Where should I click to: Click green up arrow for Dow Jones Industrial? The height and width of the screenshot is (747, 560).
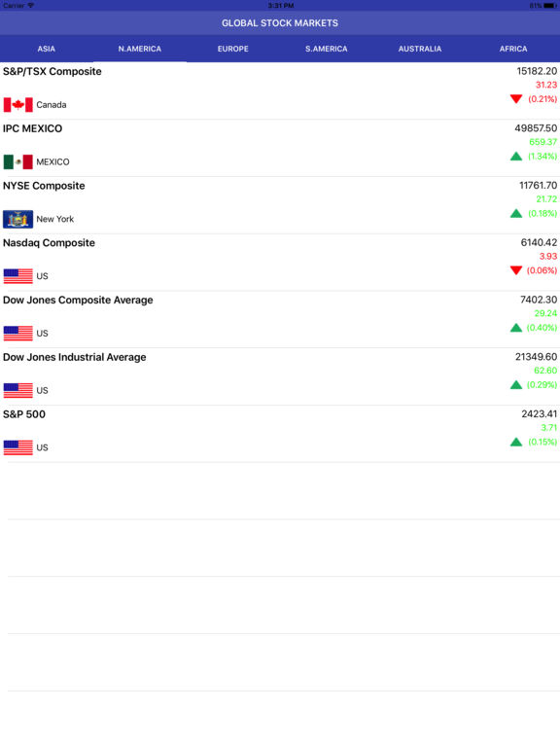(516, 385)
